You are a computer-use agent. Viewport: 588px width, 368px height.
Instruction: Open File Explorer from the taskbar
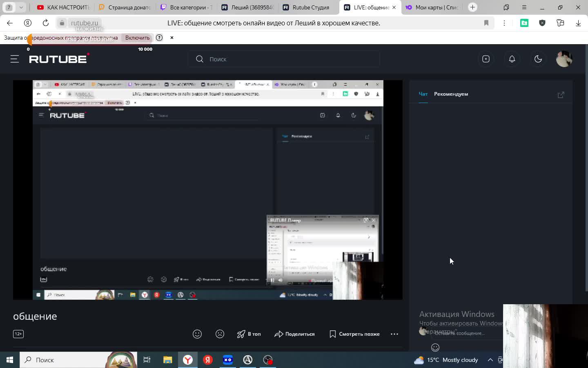(167, 360)
